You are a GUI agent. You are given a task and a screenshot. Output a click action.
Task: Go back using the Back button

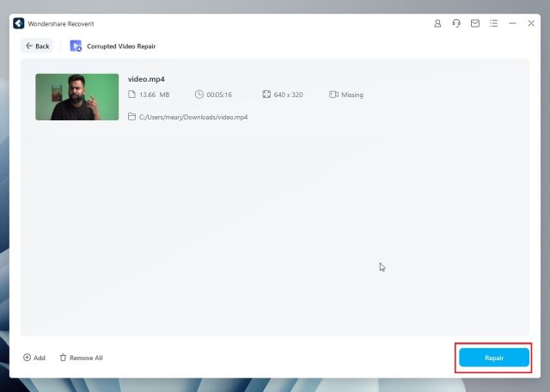coord(37,46)
